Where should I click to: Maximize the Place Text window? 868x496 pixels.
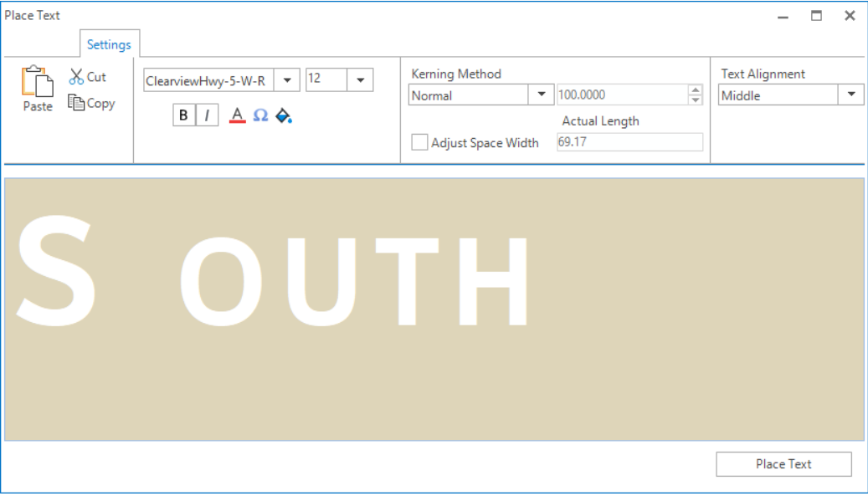click(x=816, y=16)
